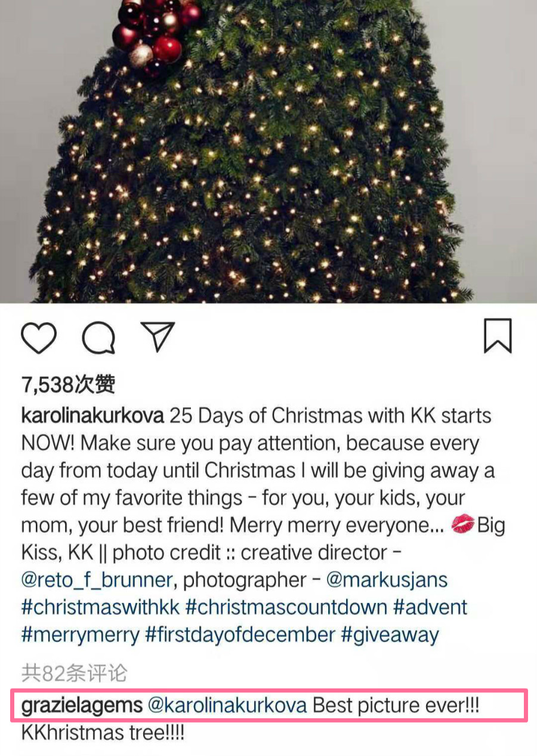Image resolution: width=537 pixels, height=756 pixels.
Task: View all 82 comments
Action: pyautogui.click(x=75, y=673)
